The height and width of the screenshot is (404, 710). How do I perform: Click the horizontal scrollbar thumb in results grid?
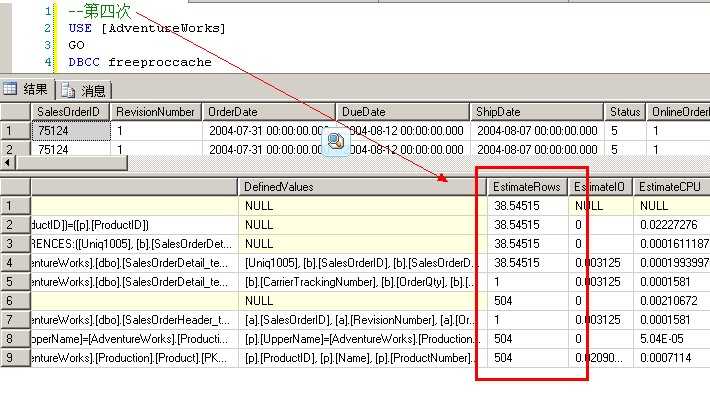click(72, 163)
